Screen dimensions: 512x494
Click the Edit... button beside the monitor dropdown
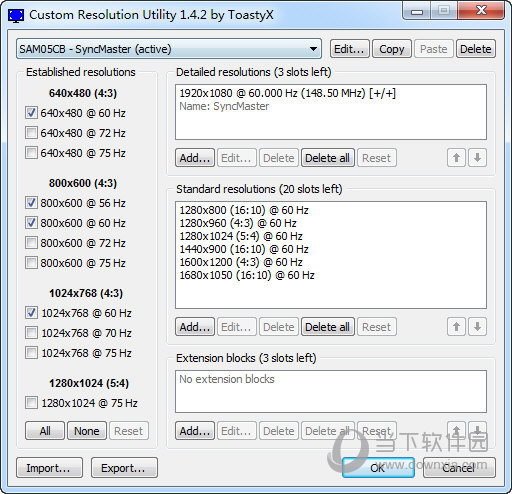point(349,49)
